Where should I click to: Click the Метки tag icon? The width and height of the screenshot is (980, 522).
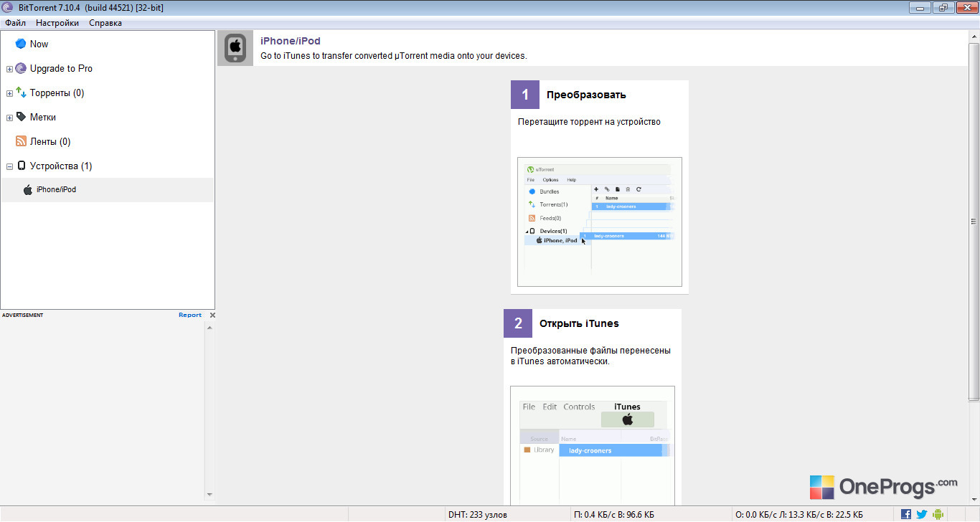click(x=21, y=117)
